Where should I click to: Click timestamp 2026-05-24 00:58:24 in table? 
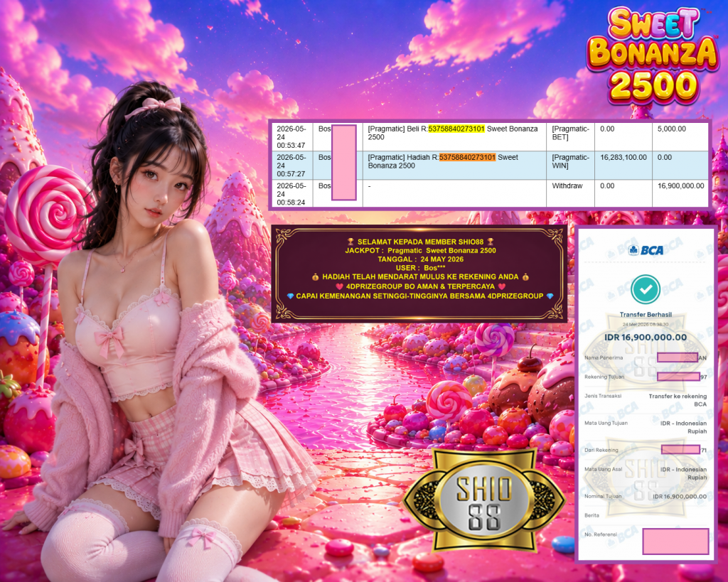(291, 194)
